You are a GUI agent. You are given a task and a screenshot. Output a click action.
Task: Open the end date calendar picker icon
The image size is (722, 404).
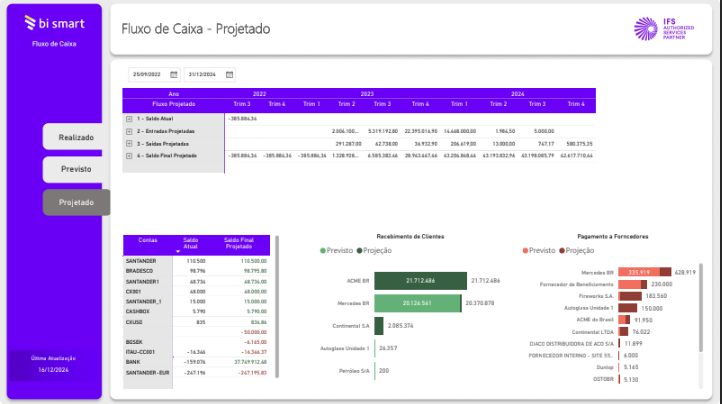pos(229,74)
